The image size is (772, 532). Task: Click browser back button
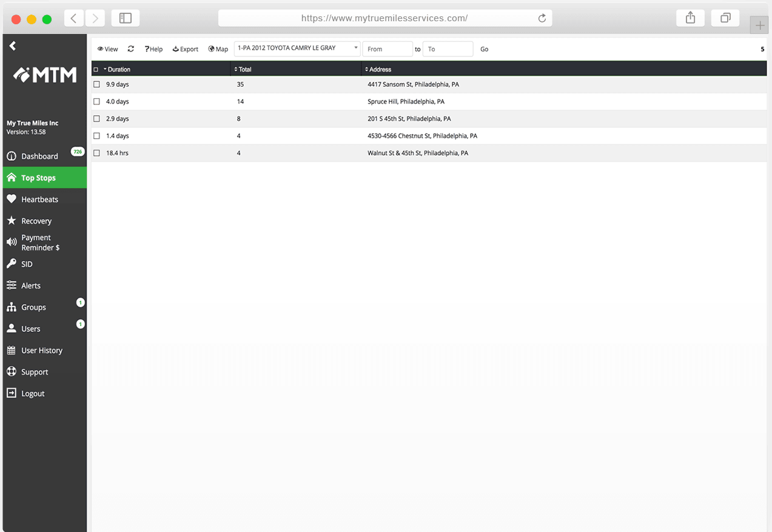click(73, 18)
